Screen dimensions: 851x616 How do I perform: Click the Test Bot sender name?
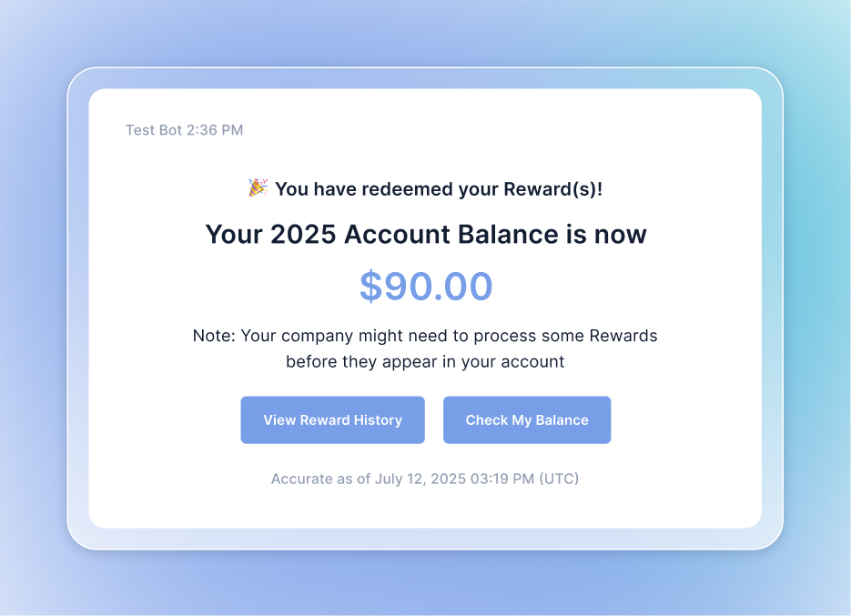point(154,130)
